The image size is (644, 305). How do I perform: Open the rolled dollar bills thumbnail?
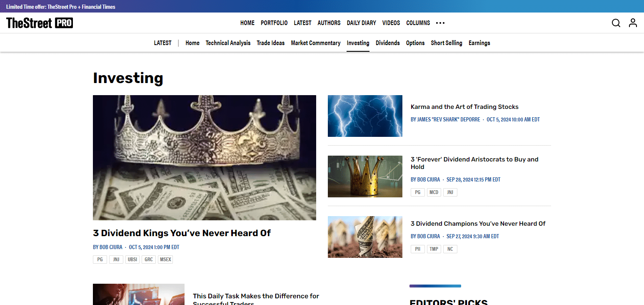point(365,237)
